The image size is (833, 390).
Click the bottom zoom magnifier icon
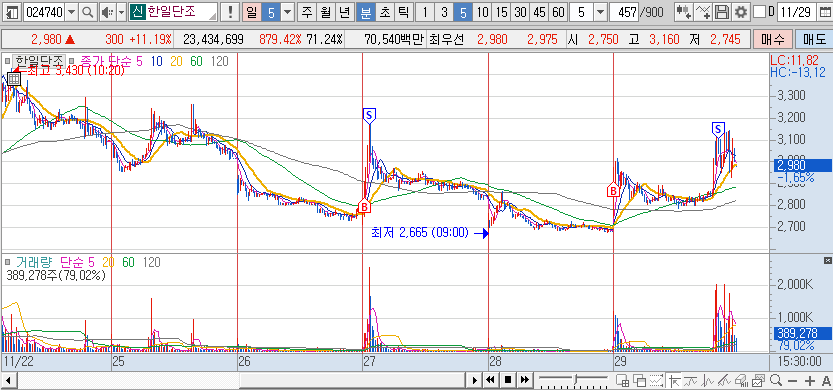(x=776, y=380)
